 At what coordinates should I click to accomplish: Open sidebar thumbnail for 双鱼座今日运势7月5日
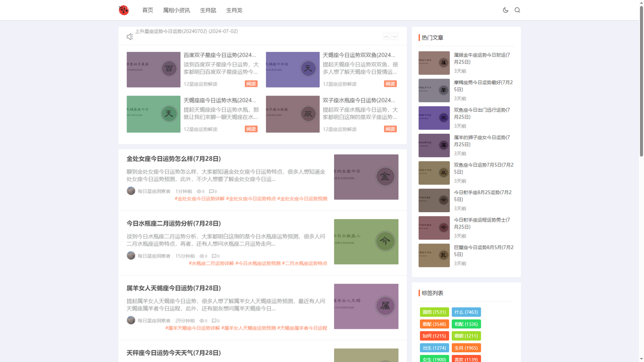(434, 173)
